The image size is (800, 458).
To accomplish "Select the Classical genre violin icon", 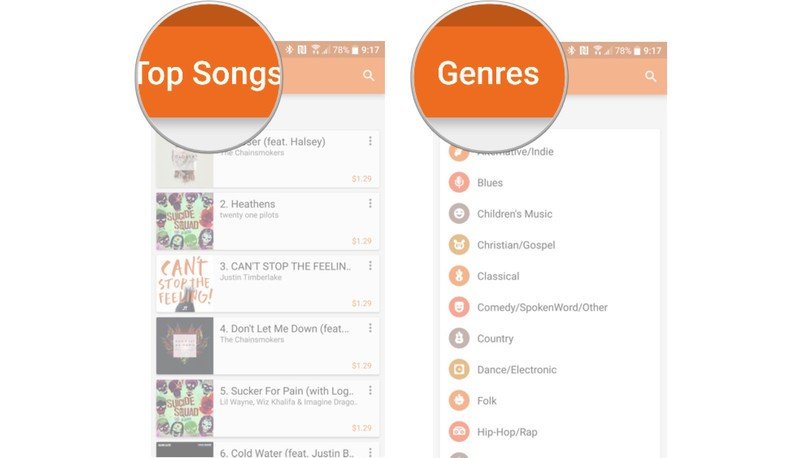I will click(x=459, y=276).
